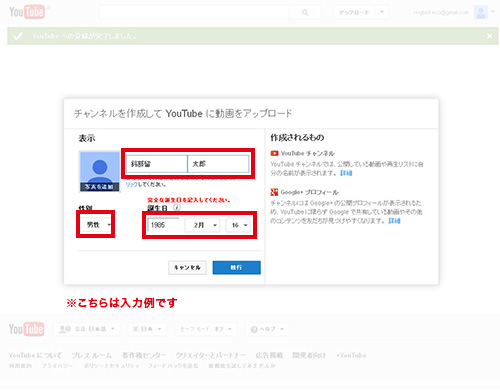Open the 広告掲載 footer link
This screenshot has width=500, height=390.
pyautogui.click(x=269, y=355)
